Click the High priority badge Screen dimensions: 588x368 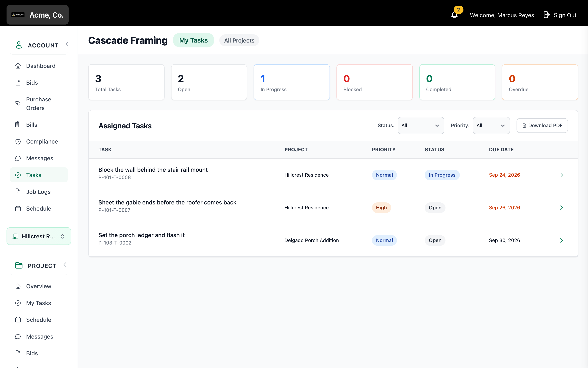pos(381,208)
